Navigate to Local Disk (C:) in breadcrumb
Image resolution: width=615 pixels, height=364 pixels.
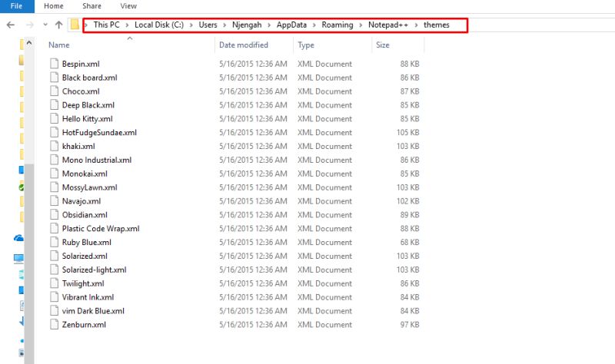tap(159, 25)
